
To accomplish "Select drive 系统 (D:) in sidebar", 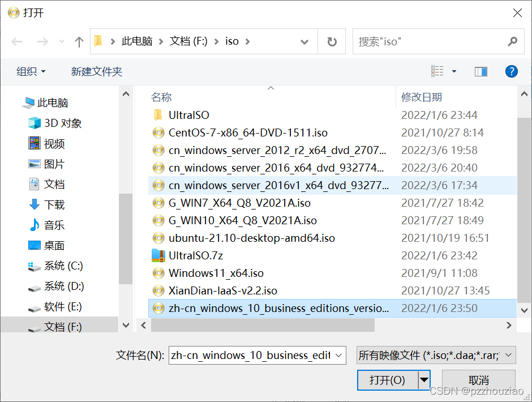I will pos(56,286).
